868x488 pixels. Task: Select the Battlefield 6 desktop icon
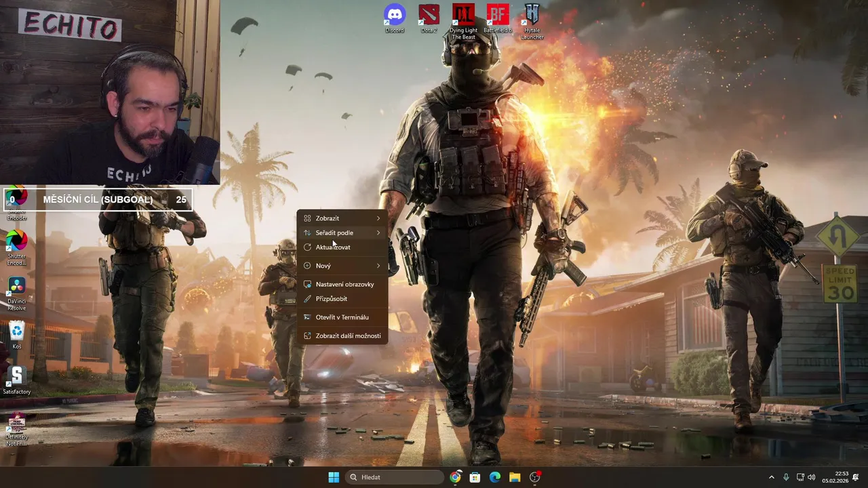[498, 19]
